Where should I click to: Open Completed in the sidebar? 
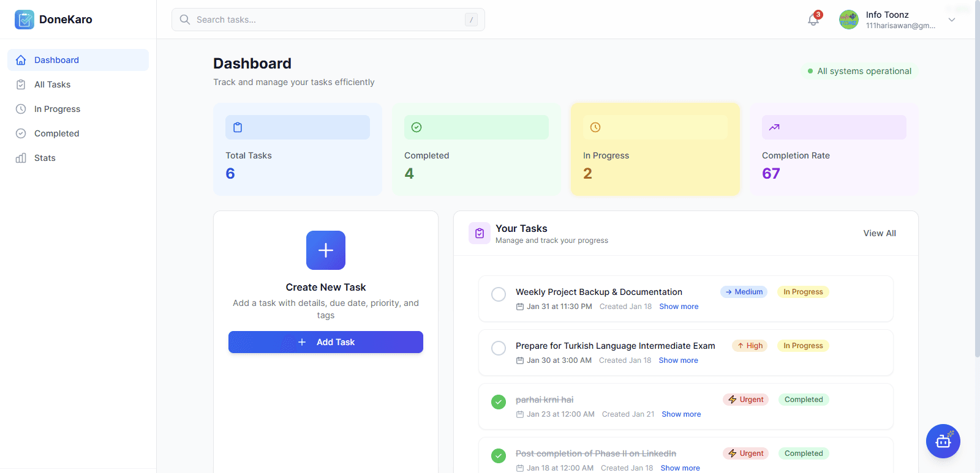pos(78,133)
